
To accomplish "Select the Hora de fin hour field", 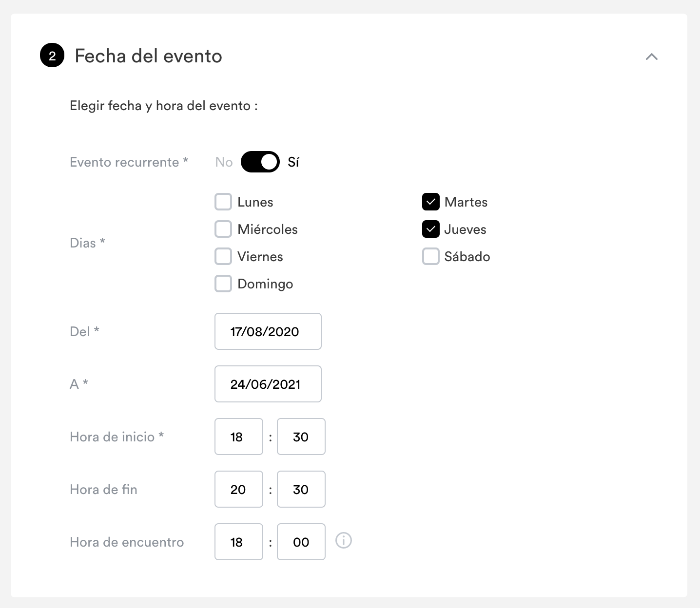I will [x=239, y=489].
